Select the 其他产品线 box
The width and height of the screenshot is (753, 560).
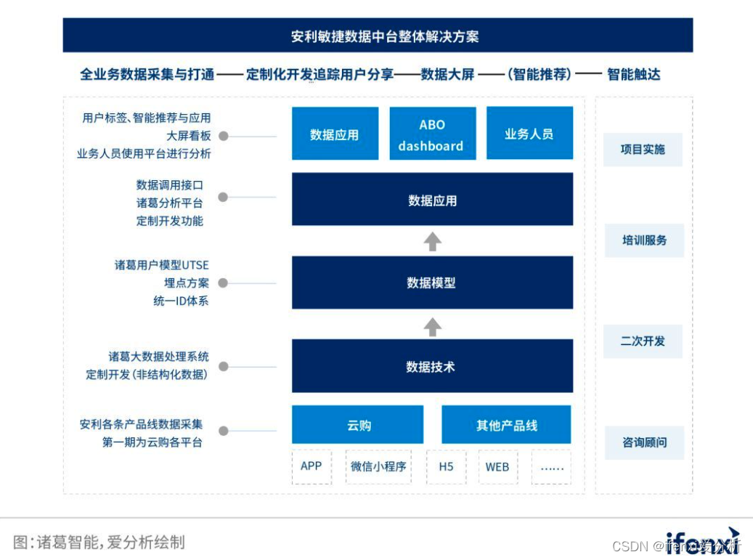pyautogui.click(x=506, y=425)
